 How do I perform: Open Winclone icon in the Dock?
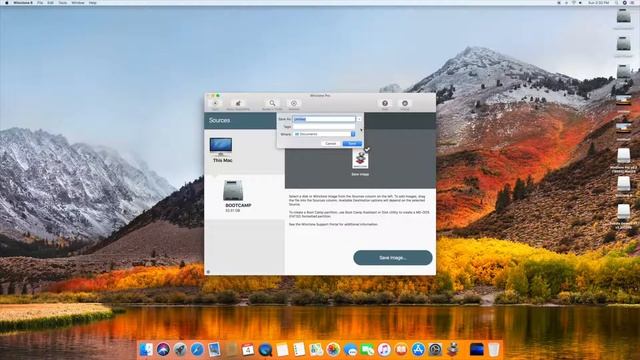click(x=452, y=350)
